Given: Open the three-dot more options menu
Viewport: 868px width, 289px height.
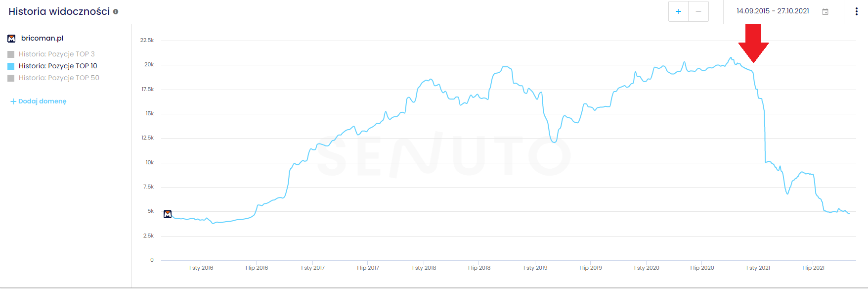Looking at the screenshot, I should (856, 11).
